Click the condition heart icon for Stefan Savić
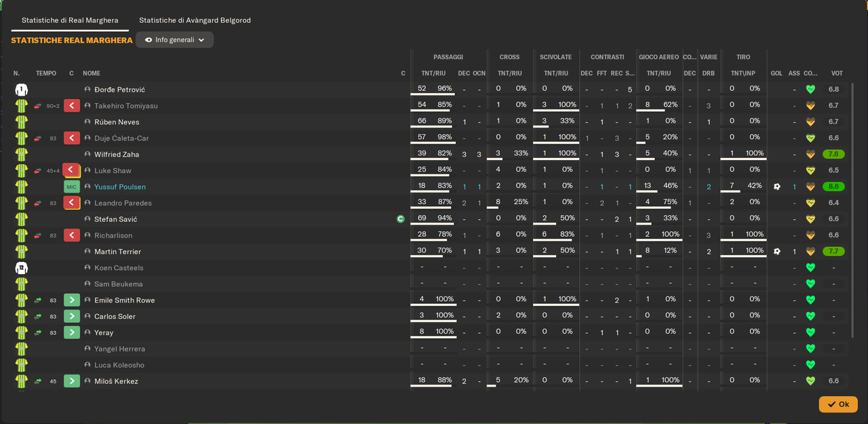The image size is (868, 424). coord(810,219)
